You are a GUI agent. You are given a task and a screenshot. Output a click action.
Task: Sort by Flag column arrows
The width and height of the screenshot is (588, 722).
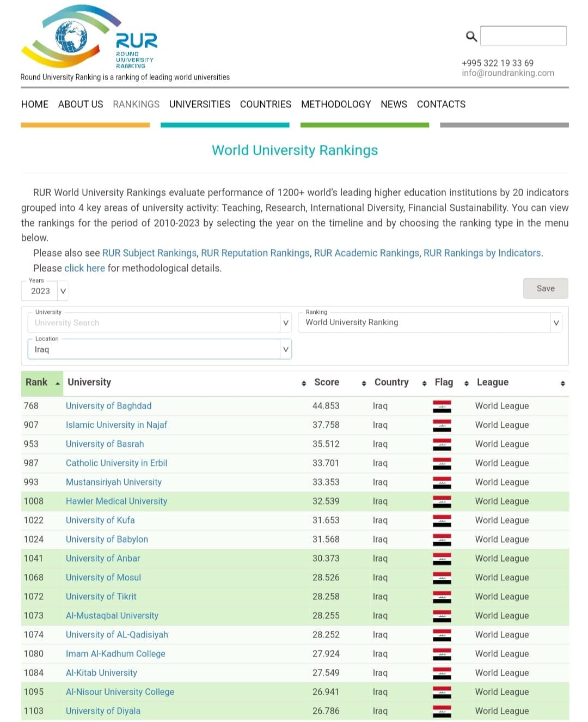coord(467,384)
